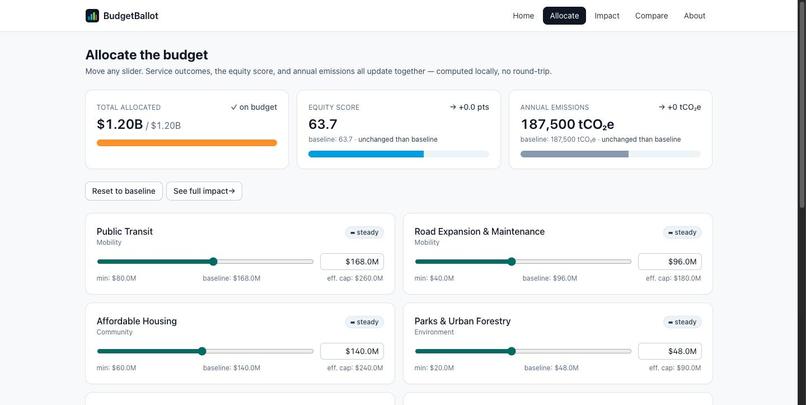Go to the Impact page
The width and height of the screenshot is (806, 405).
pyautogui.click(x=607, y=16)
